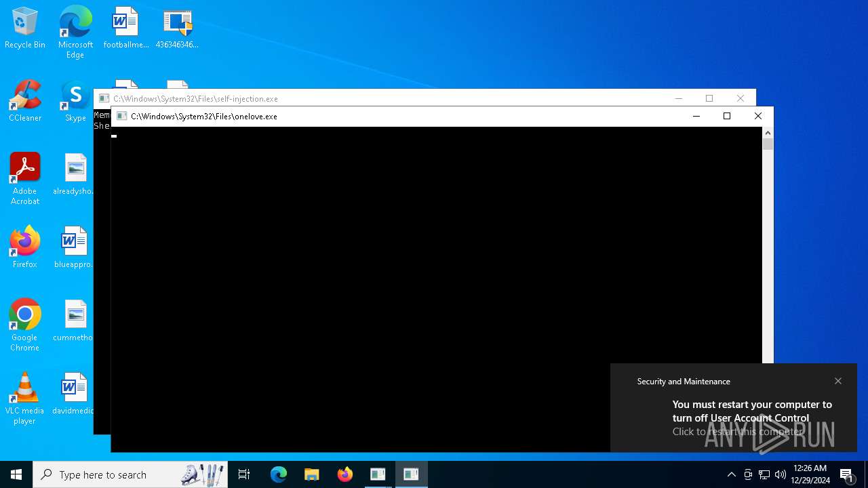Viewport: 868px width, 488px height.
Task: Click the network tray icon
Action: tap(764, 474)
